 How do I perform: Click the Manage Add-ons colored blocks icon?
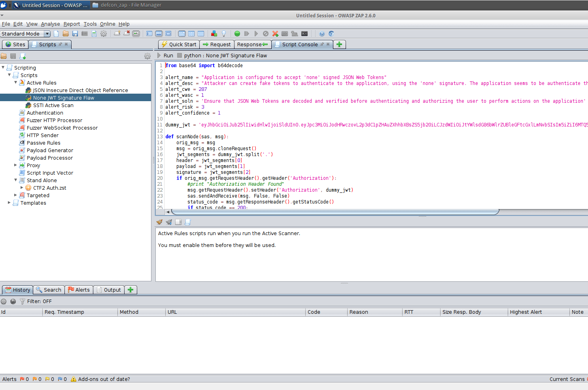click(214, 34)
